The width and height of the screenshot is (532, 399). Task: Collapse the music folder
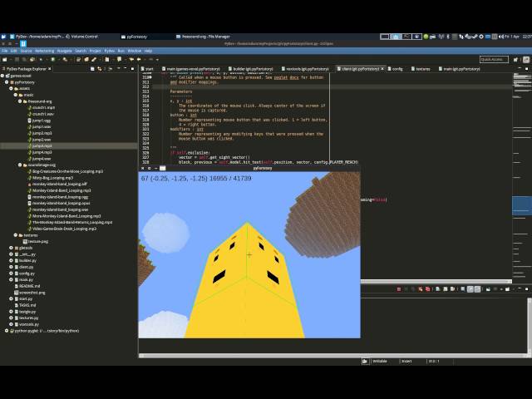[x=16, y=95]
